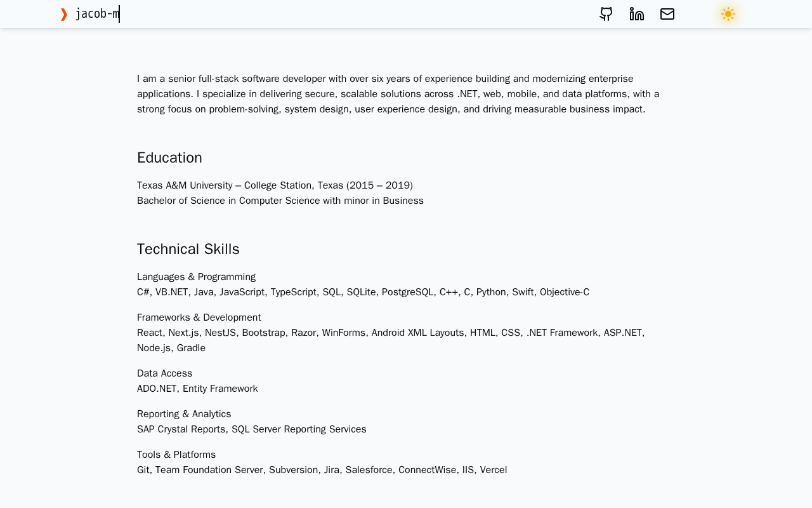The width and height of the screenshot is (812, 508).
Task: Go home via jacob-m site title
Action: tap(97, 14)
